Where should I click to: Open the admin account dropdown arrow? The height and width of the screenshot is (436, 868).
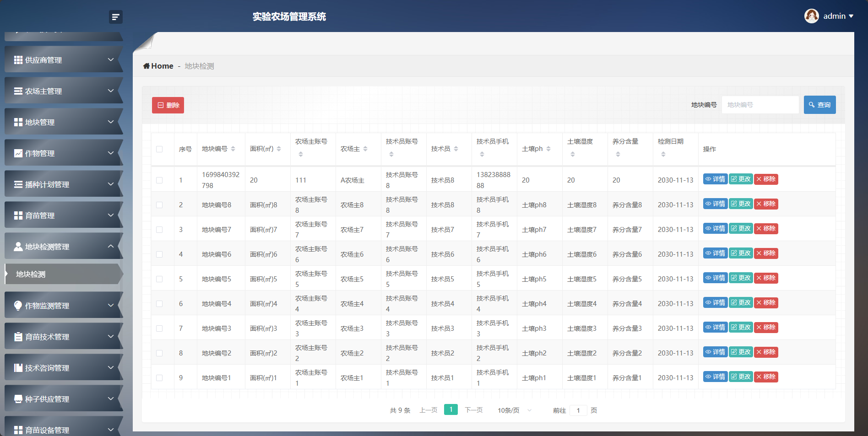[x=851, y=16]
